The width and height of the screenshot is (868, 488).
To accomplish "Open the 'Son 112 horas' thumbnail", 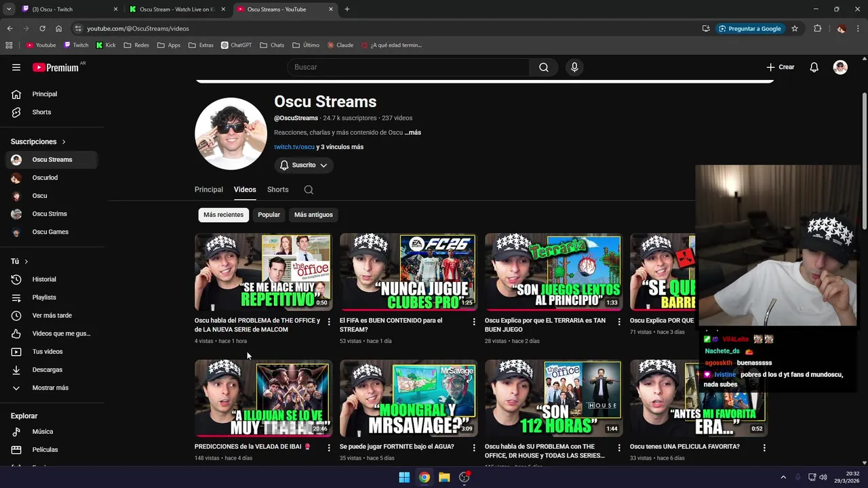I will coord(553,399).
